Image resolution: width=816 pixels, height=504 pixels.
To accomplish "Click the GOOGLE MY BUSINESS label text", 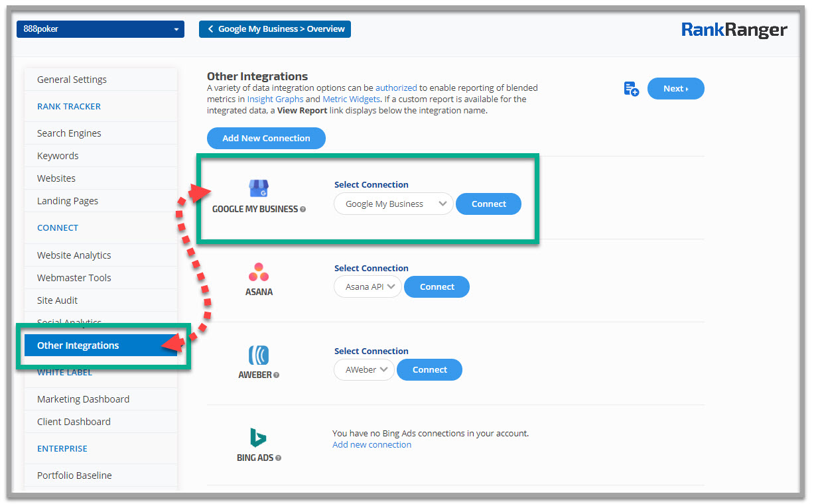I will 255,209.
